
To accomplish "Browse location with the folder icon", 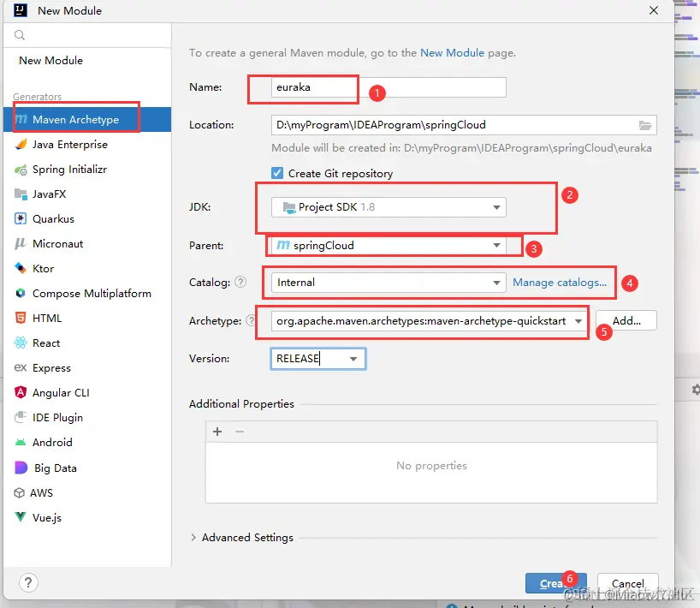I will 645,125.
